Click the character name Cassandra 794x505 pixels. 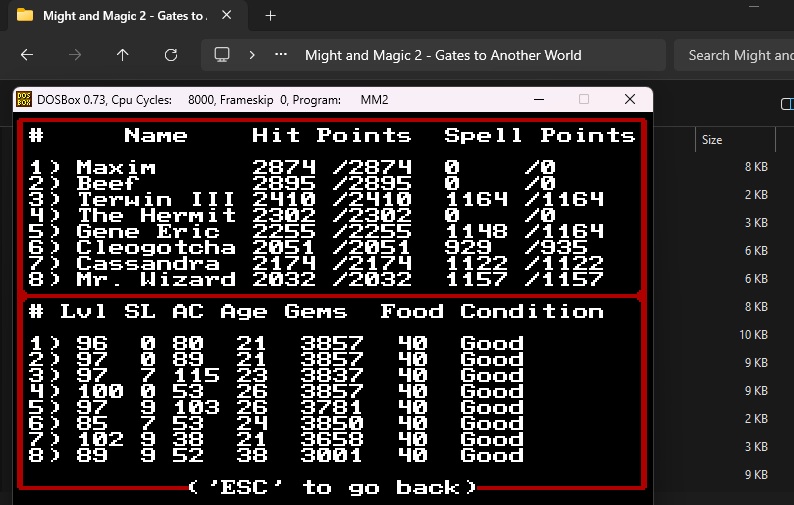(148, 263)
